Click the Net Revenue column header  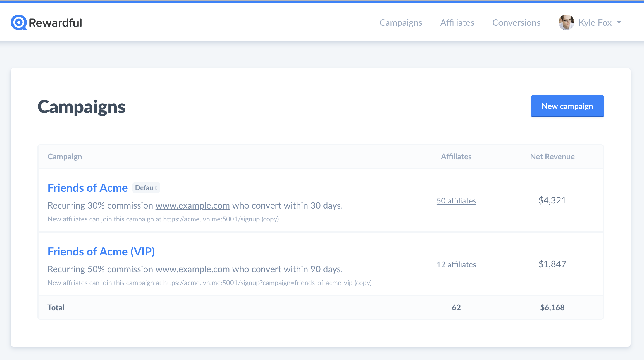[x=552, y=157]
